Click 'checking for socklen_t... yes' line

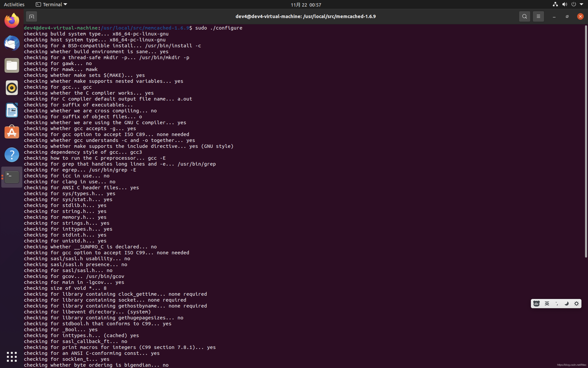click(x=67, y=359)
